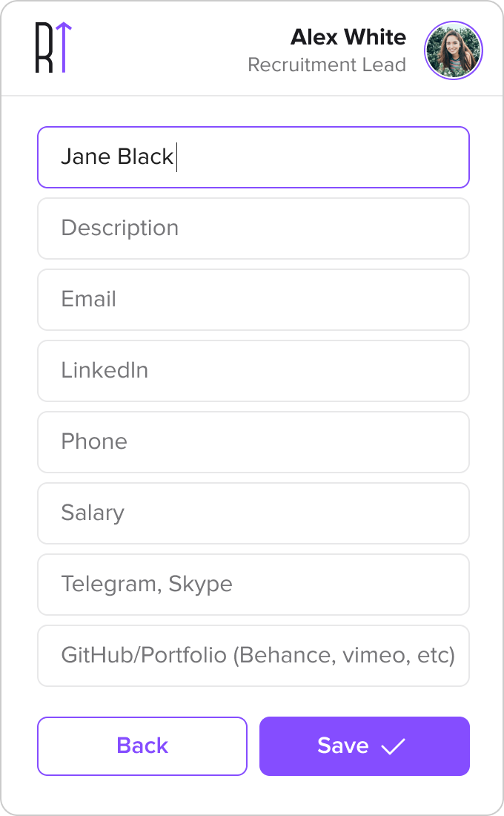Click the GitHub/Portfolio input field
The height and width of the screenshot is (816, 504).
(253, 656)
